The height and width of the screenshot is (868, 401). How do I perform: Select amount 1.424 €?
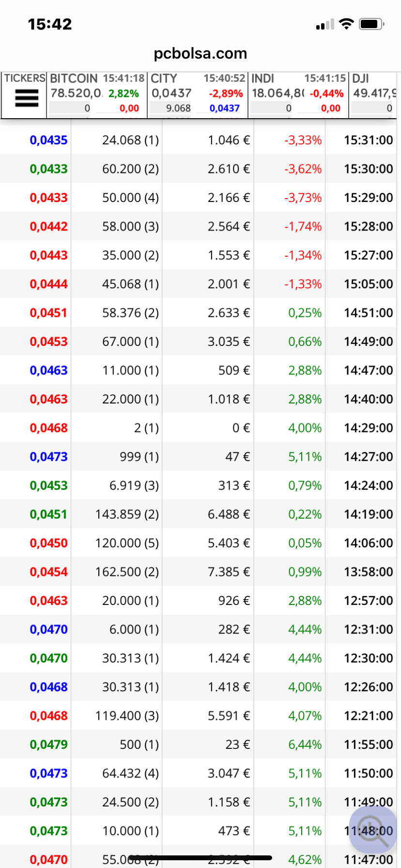(x=229, y=658)
